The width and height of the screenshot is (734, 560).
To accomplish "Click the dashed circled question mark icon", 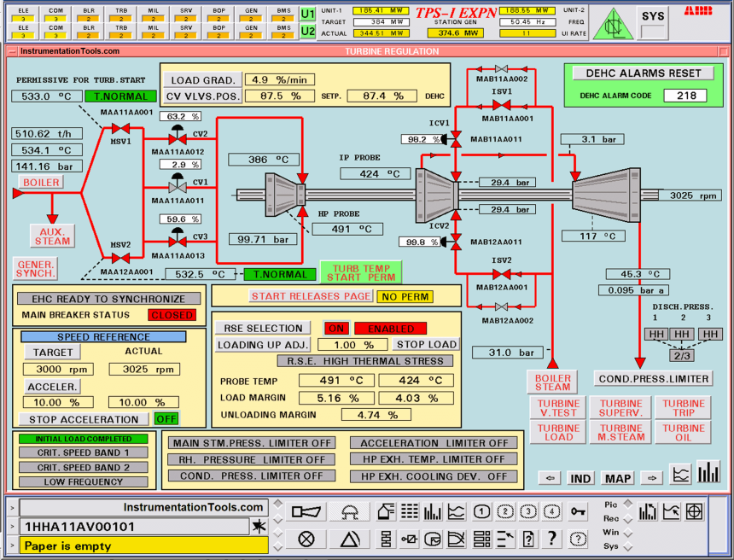I will click(578, 539).
